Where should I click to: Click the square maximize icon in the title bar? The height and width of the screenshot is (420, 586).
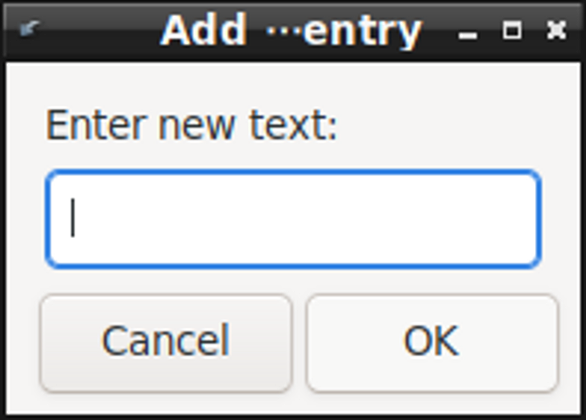[x=512, y=30]
